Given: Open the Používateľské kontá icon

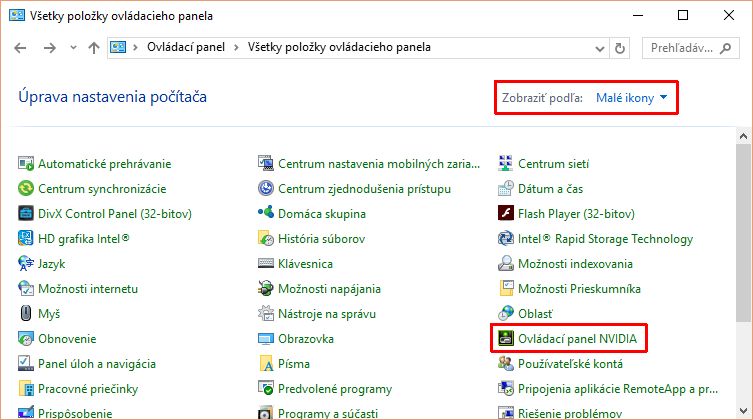Looking at the screenshot, I should coord(506,363).
